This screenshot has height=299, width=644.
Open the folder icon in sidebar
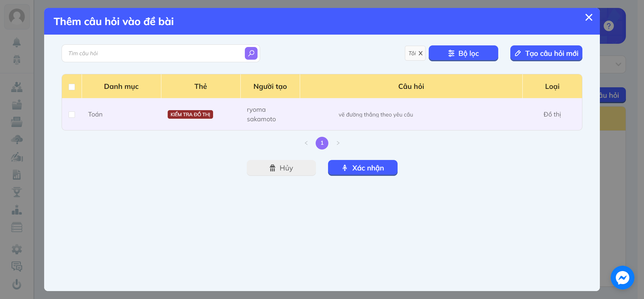coord(17,104)
